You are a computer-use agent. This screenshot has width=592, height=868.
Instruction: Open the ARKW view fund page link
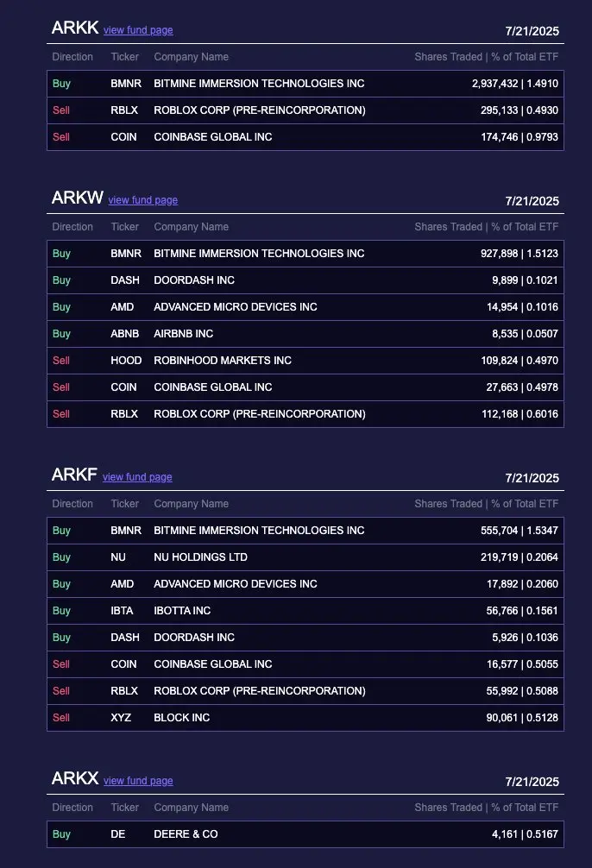tap(142, 200)
